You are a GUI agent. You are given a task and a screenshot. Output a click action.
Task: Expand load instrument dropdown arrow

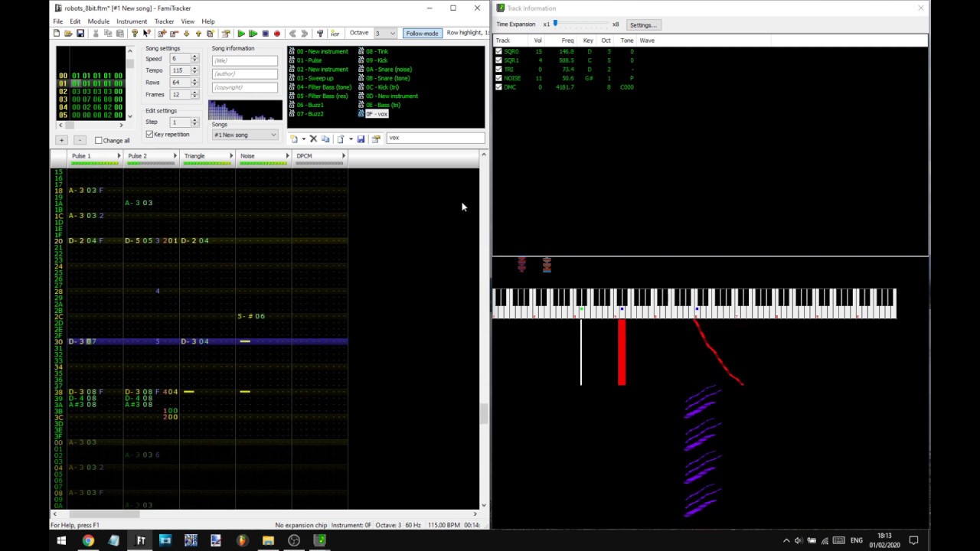pyautogui.click(x=351, y=139)
